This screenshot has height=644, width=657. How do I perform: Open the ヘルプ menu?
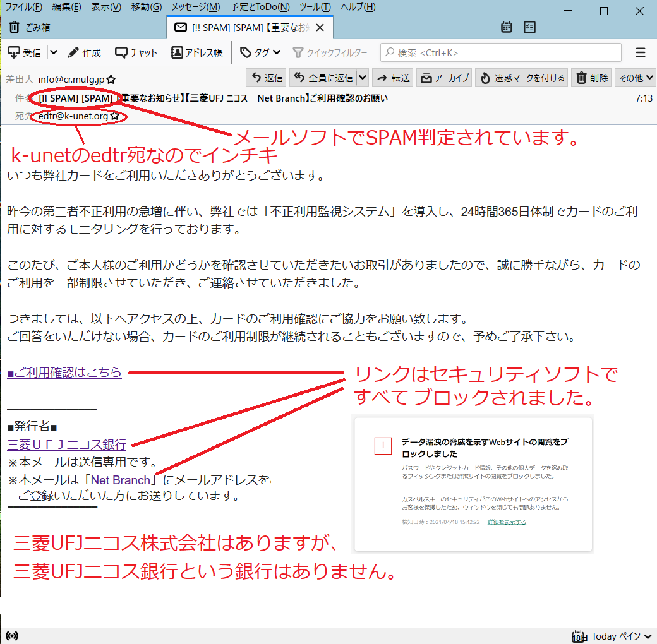point(358,7)
